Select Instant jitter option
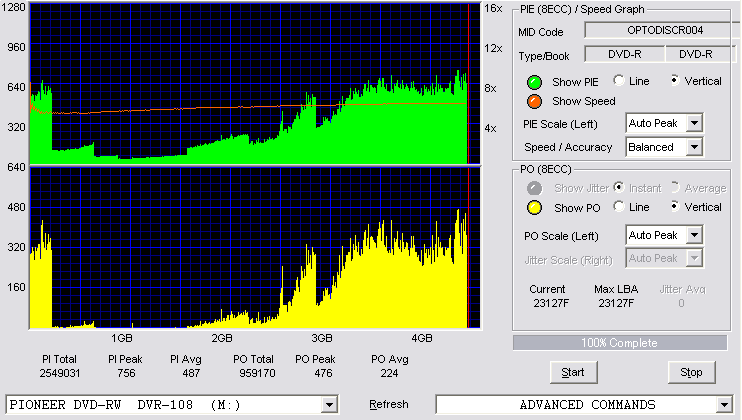Viewport: 742px width, 420px height. [619, 187]
